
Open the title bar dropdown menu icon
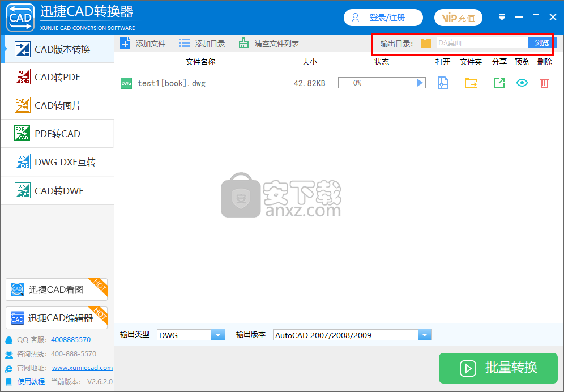[502, 18]
